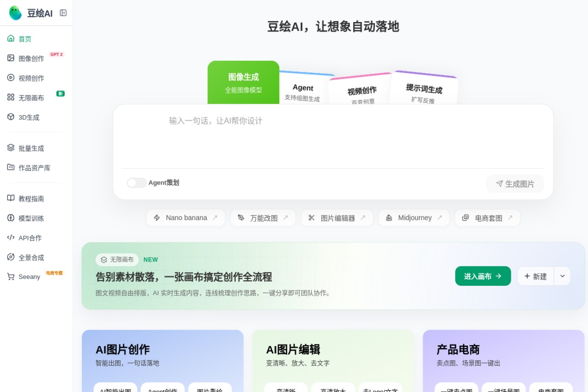Open the 万能改图 shortcut chip
Screen dimensions: 588x392
(x=263, y=218)
